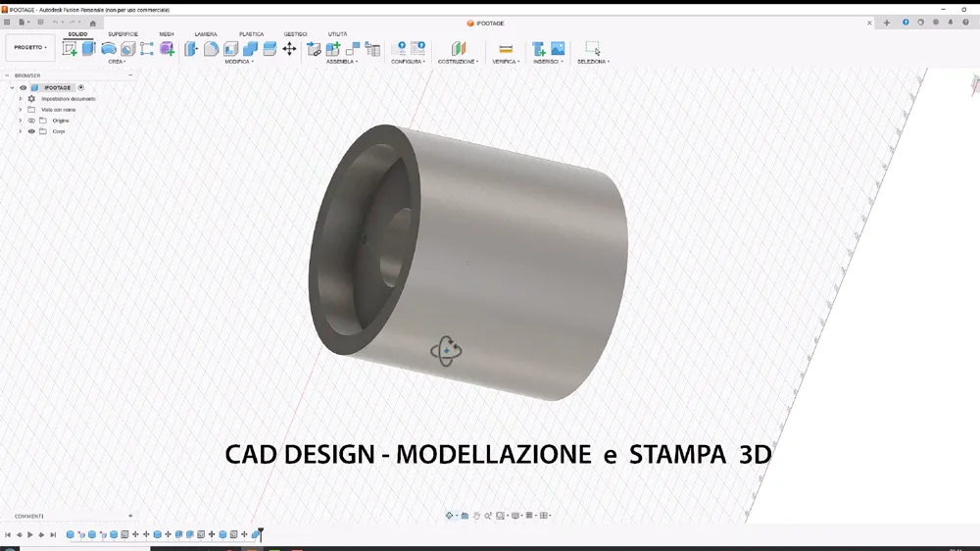Select the Measure ruler icon
Viewport: 980px width, 551px height.
tap(506, 49)
